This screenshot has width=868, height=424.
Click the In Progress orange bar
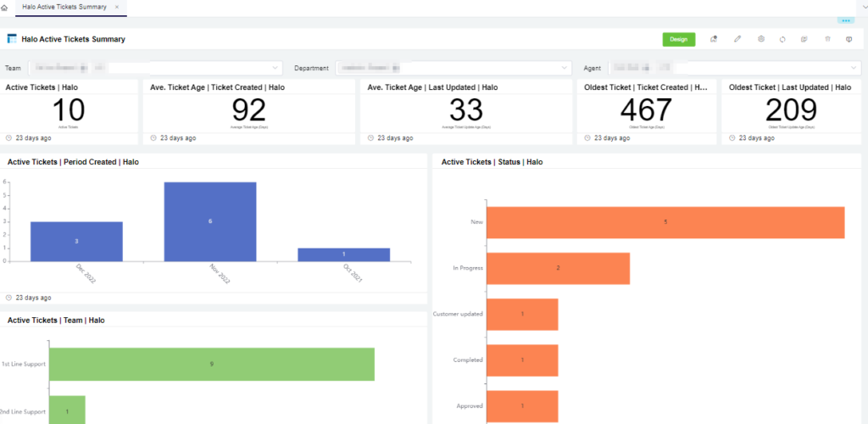pos(558,268)
